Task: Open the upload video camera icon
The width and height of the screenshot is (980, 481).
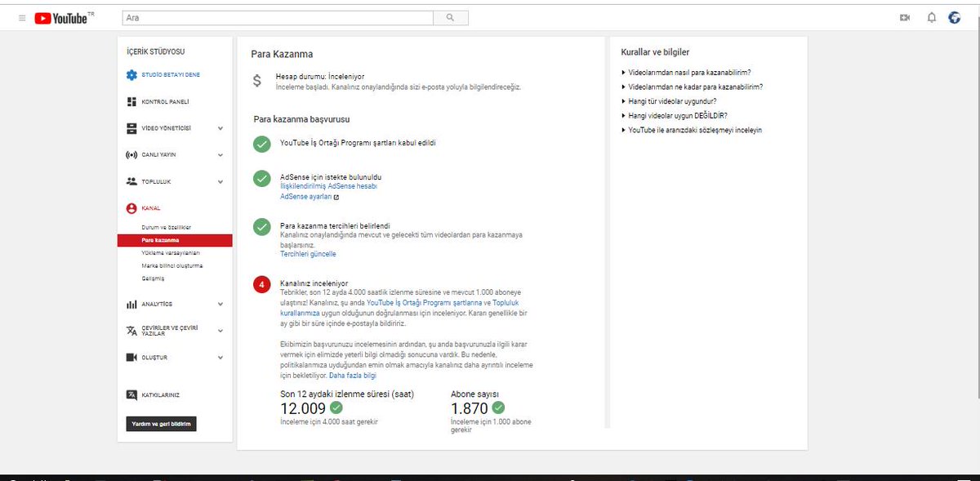Action: (x=905, y=18)
